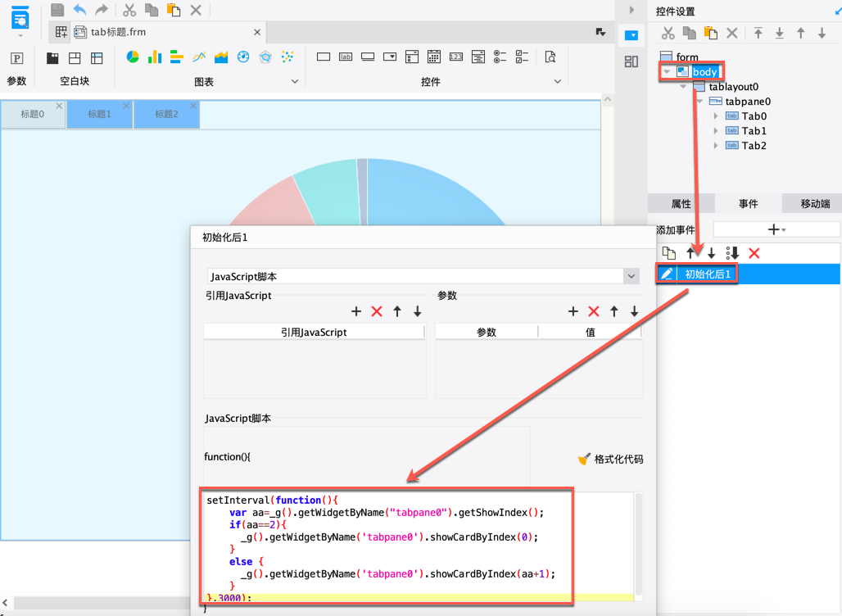Select the 标题1 tab in the form

[x=99, y=115]
